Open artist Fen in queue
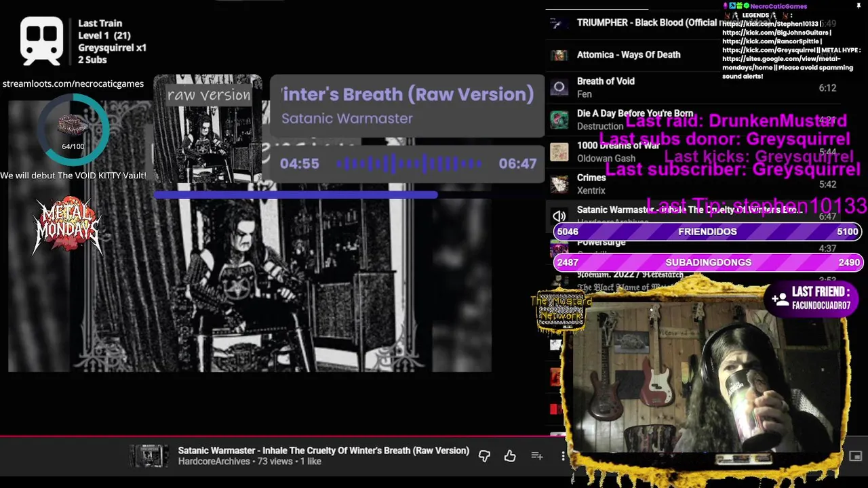The image size is (868, 488). [x=585, y=94]
